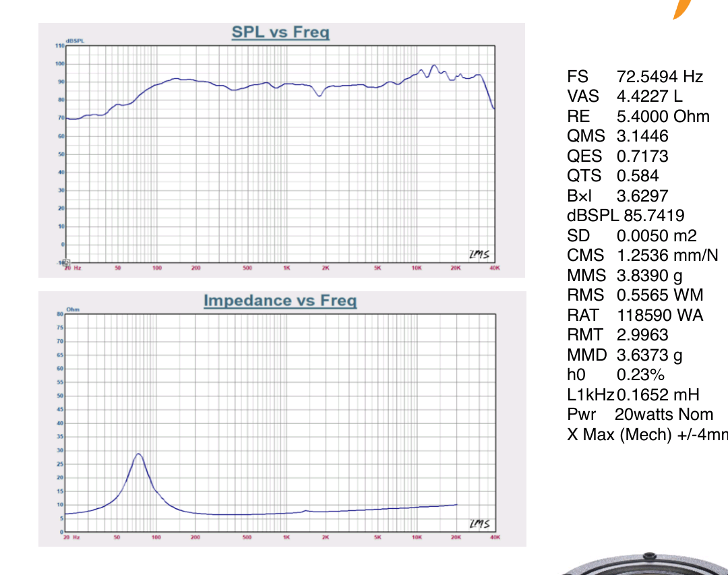Click the 20K frequency label on impedance chart
The image size is (728, 575).
456,537
